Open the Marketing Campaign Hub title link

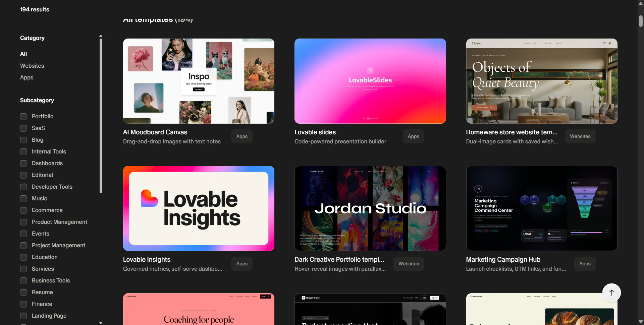click(503, 260)
